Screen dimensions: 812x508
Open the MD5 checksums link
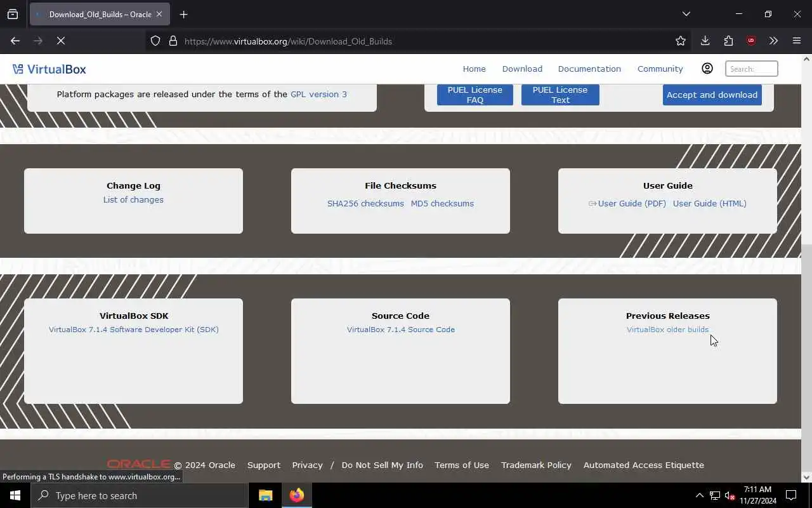(x=442, y=203)
